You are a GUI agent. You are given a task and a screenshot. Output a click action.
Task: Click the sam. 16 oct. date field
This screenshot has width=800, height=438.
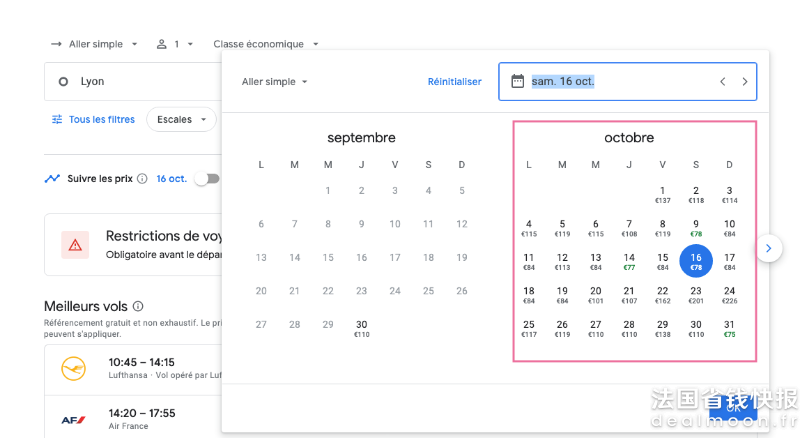628,82
